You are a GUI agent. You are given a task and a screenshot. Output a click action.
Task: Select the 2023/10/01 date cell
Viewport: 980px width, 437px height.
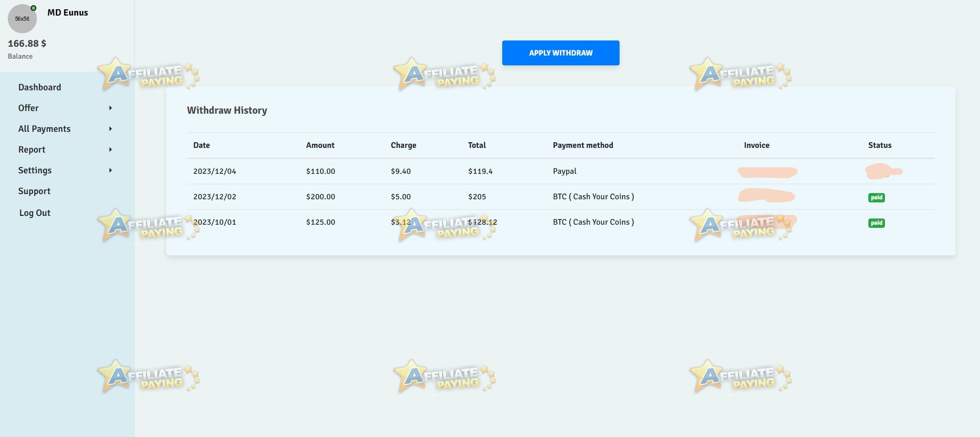(x=214, y=222)
